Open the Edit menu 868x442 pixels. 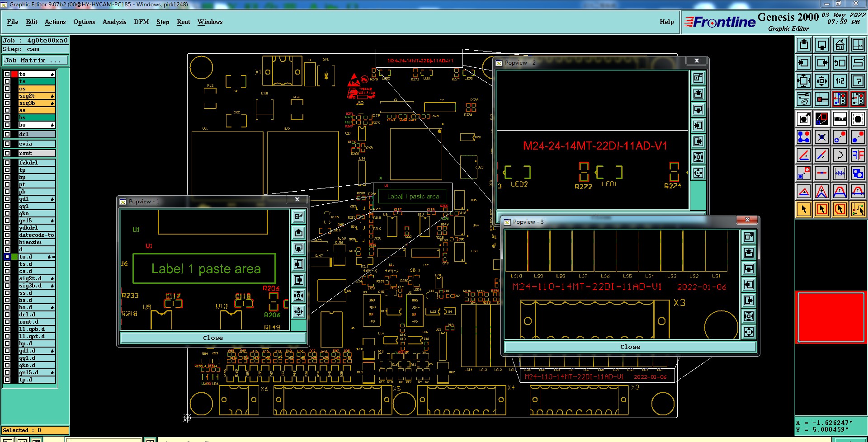click(32, 22)
